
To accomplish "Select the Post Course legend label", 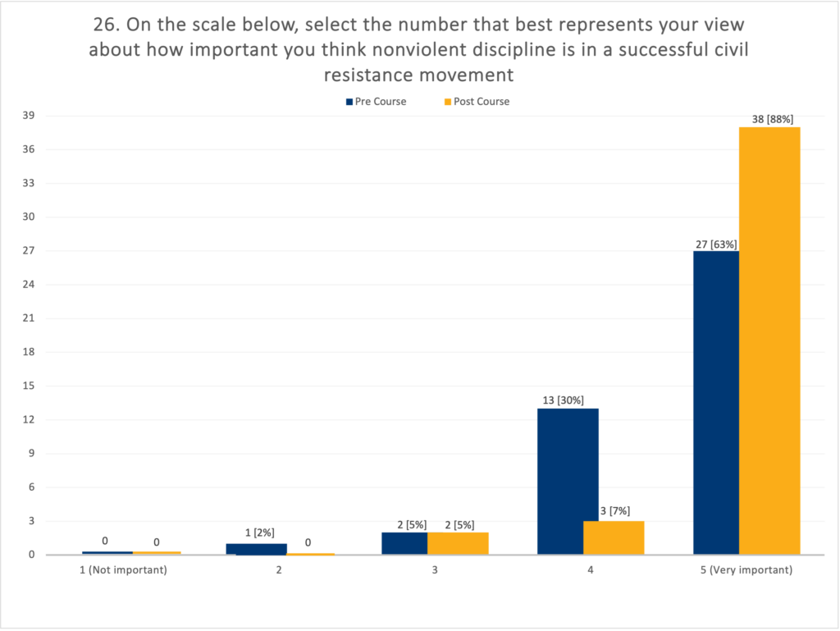I will coord(481,102).
